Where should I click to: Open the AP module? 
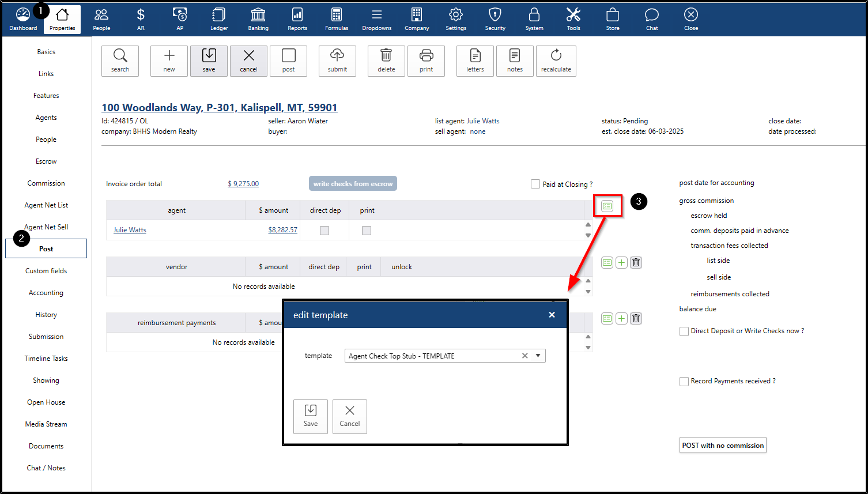180,20
